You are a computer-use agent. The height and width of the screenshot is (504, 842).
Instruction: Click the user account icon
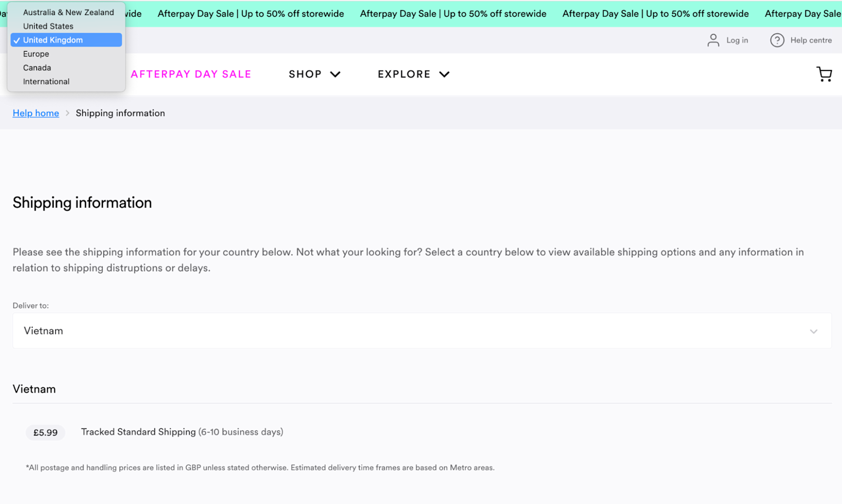click(713, 40)
